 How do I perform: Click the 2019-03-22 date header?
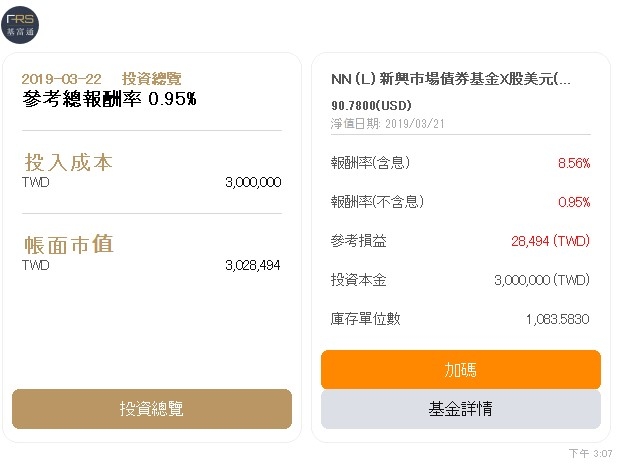[62, 79]
